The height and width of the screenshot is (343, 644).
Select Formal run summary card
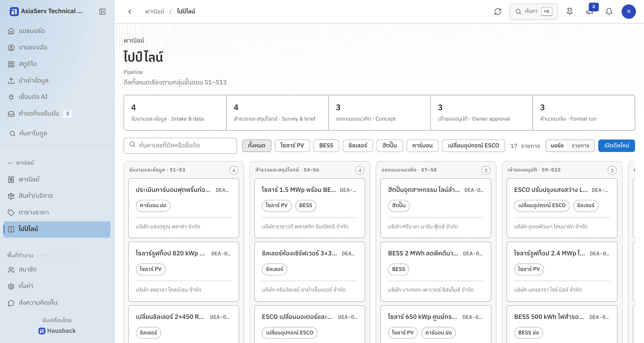click(x=584, y=113)
